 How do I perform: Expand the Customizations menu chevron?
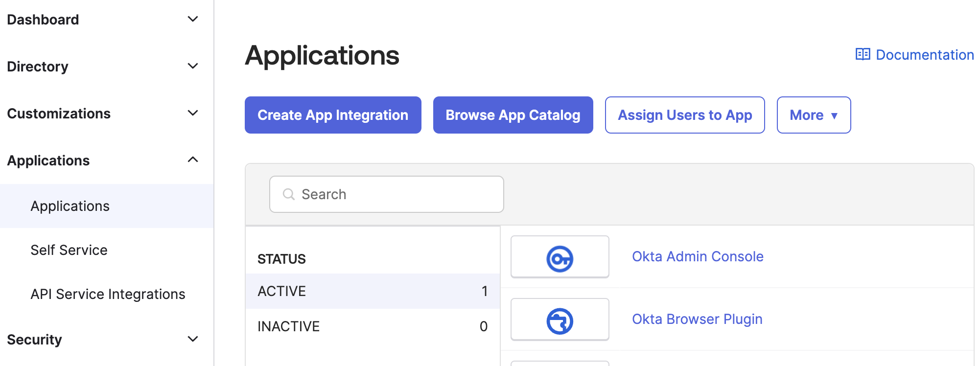(193, 113)
